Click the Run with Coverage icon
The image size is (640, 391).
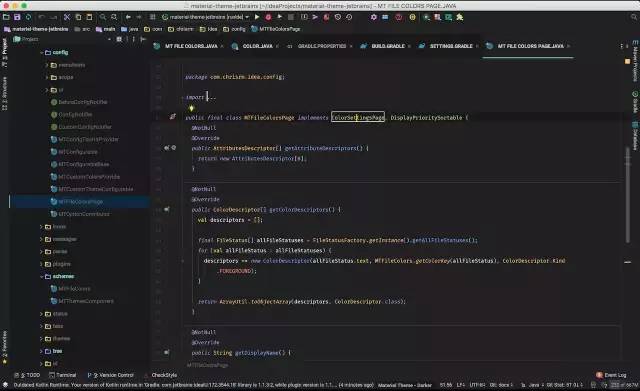280,17
